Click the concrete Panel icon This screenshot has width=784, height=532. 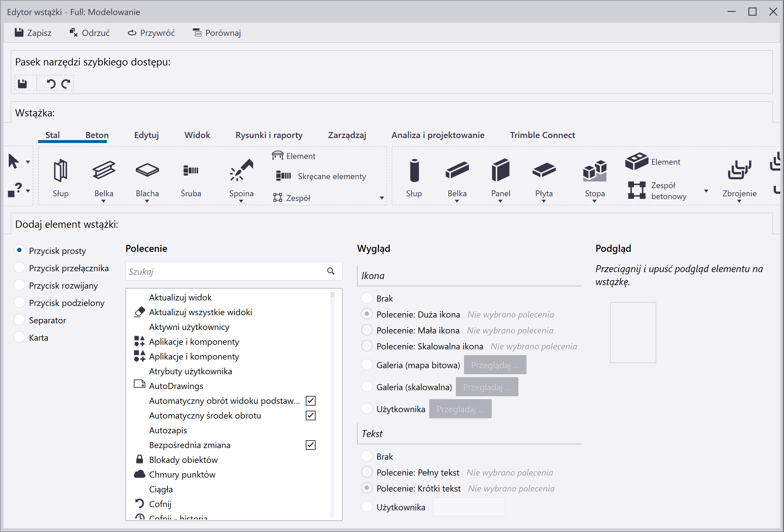pyautogui.click(x=500, y=170)
